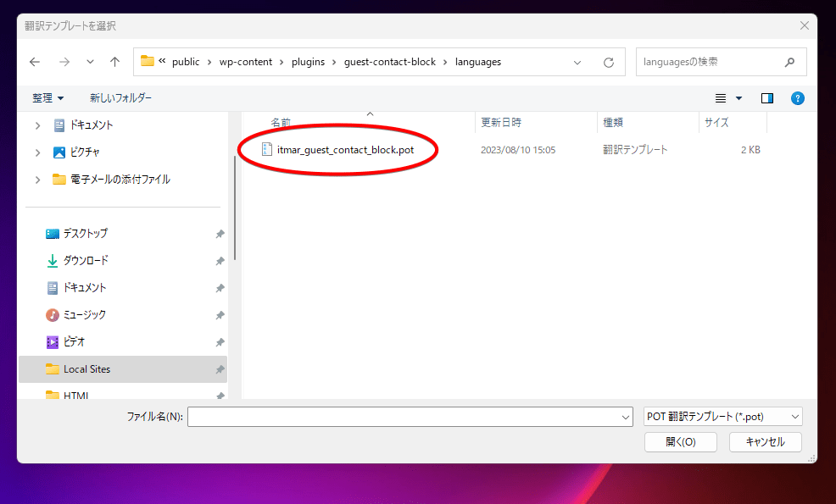Select the languages breadcrumb
Image resolution: width=836 pixels, height=504 pixels.
[x=478, y=62]
